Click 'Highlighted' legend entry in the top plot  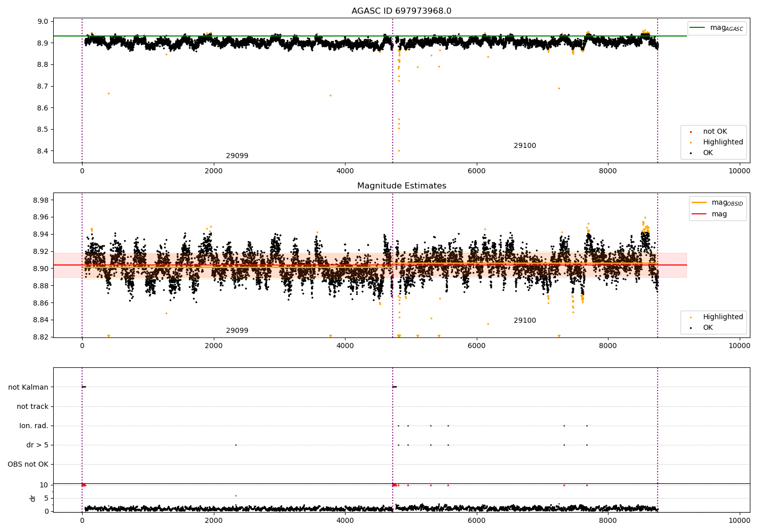point(723,142)
